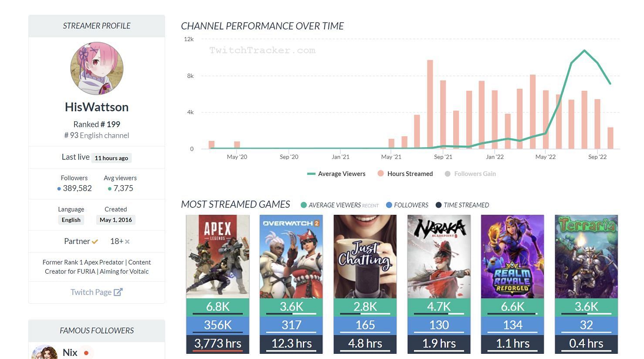Click the blue Followers dot beside 389,582
This screenshot has width=644, height=359.
tap(59, 189)
